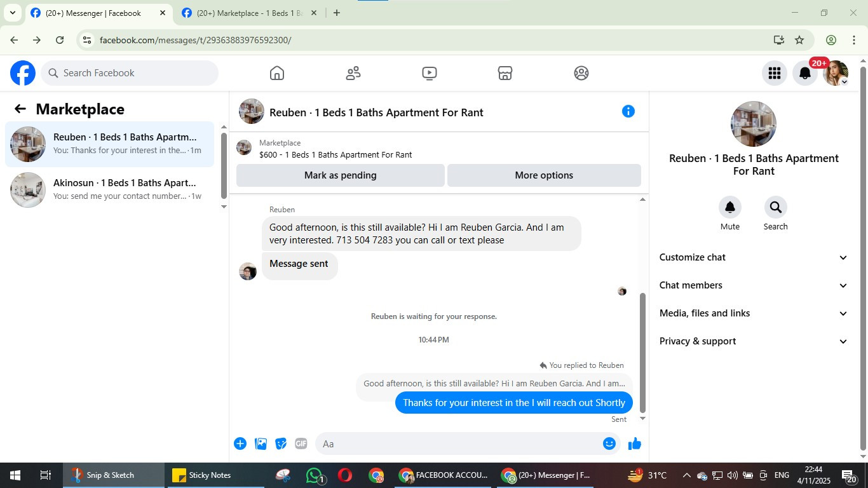Click the Aa message input field
868x488 pixels.
click(459, 444)
